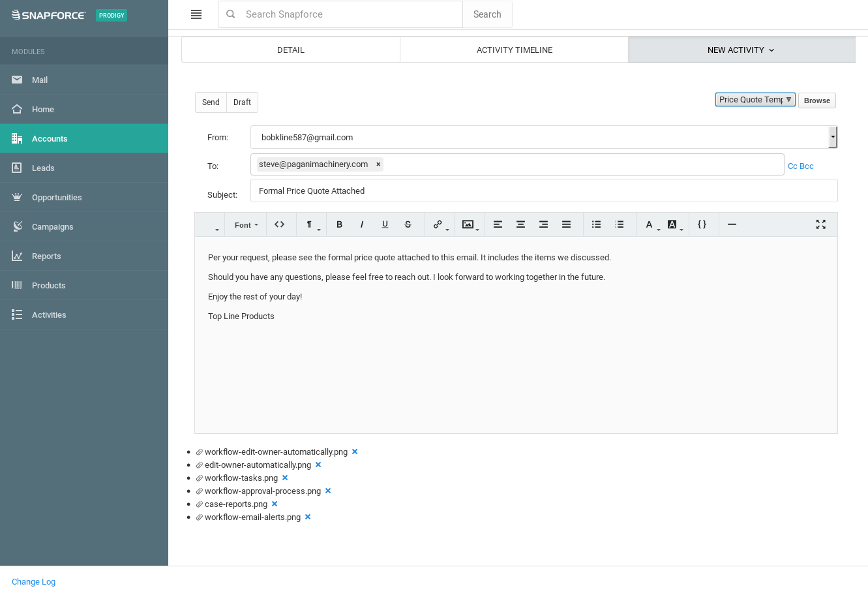Remove case-reports.png attachment
Image resolution: width=868 pixels, height=597 pixels.
coord(275,504)
